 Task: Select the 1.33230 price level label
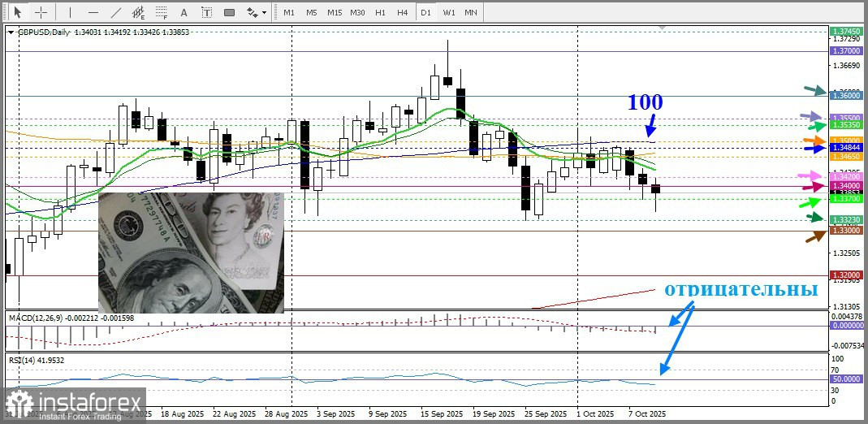coord(847,220)
